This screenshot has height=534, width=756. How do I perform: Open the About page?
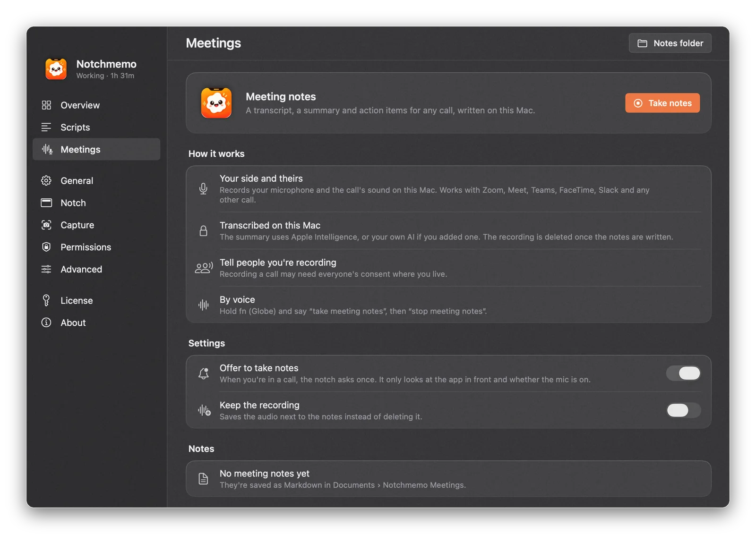96,322
